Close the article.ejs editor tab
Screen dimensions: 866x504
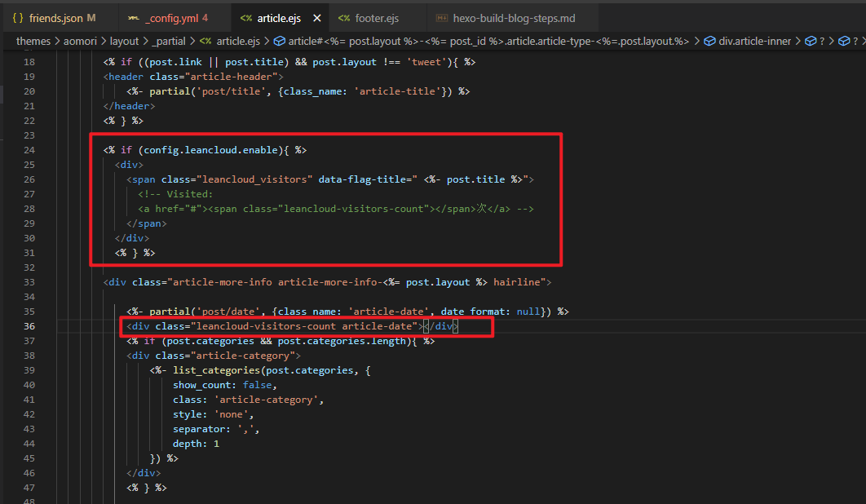click(x=317, y=17)
